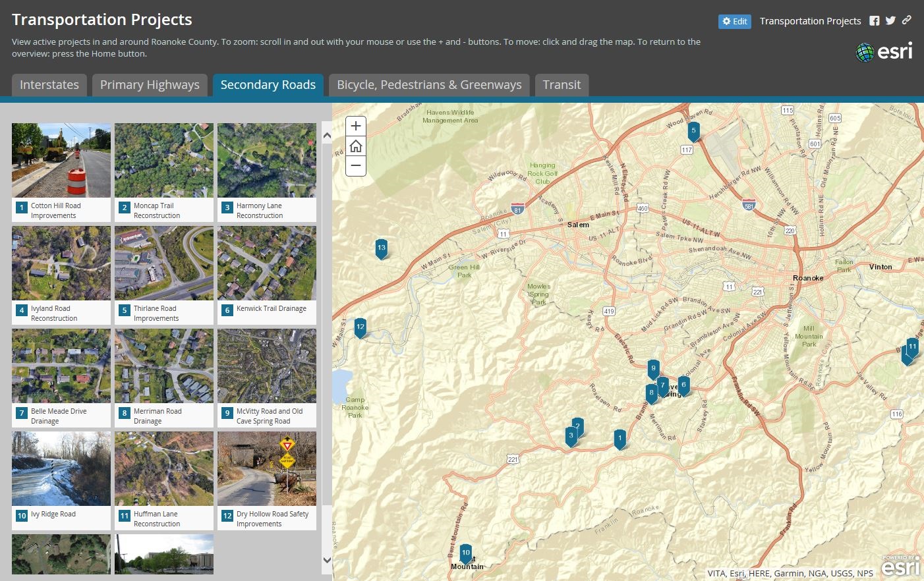924x581 pixels.
Task: Click the Powered by esri logo
Action: pyautogui.click(x=903, y=567)
